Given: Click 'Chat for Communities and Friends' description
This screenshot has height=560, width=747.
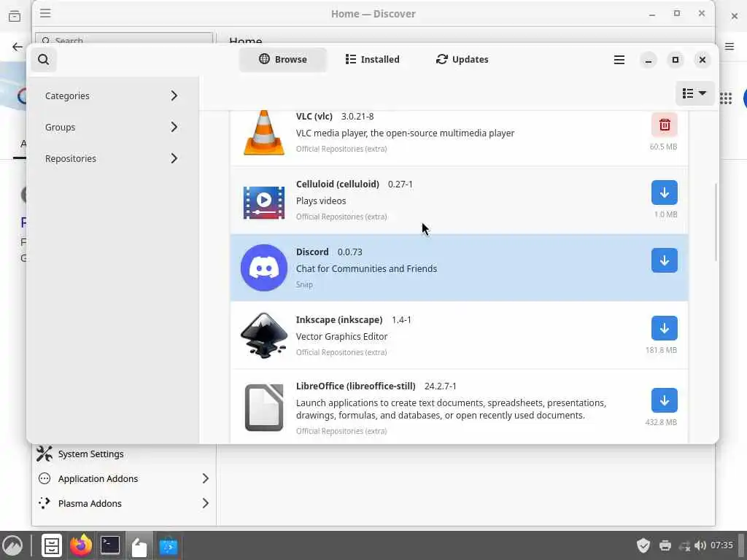Looking at the screenshot, I should pos(366,268).
